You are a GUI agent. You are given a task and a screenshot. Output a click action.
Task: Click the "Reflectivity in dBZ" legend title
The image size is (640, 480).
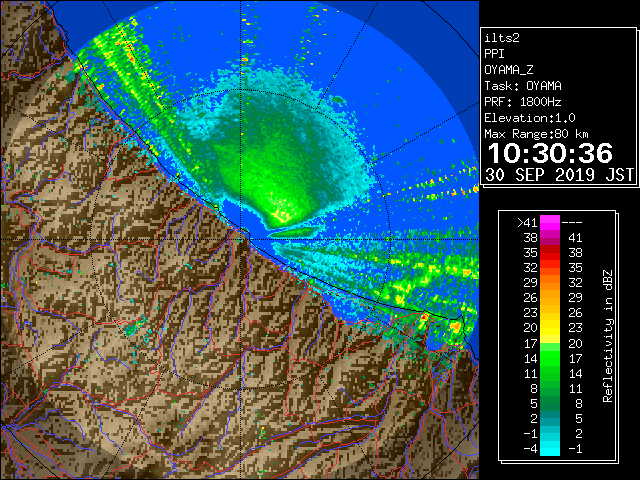tap(608, 336)
